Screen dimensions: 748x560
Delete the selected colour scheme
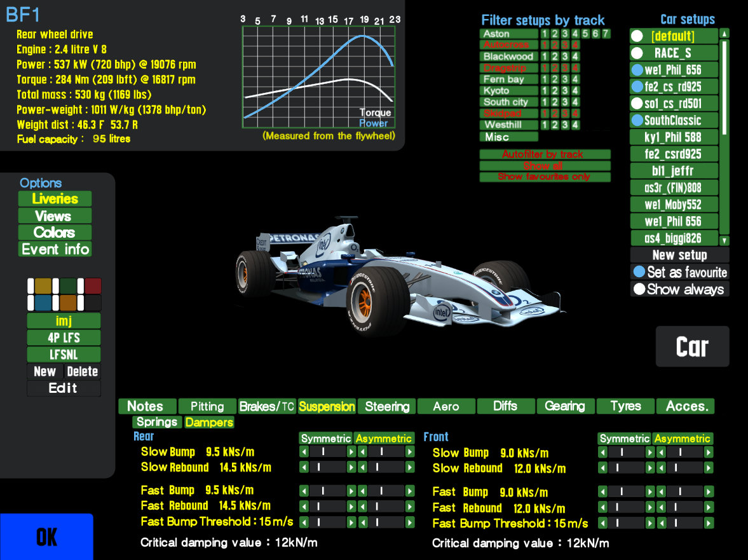click(83, 371)
